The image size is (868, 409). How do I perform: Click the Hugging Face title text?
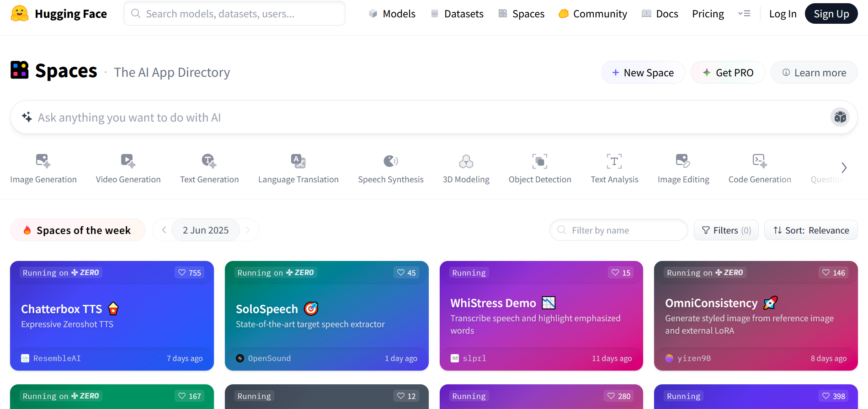coord(71,14)
